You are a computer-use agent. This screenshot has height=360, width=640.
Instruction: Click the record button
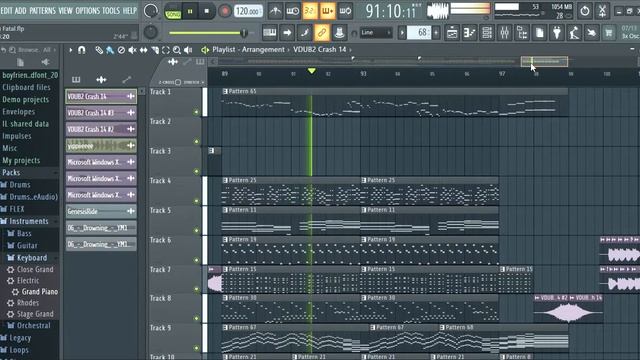pyautogui.click(x=224, y=11)
